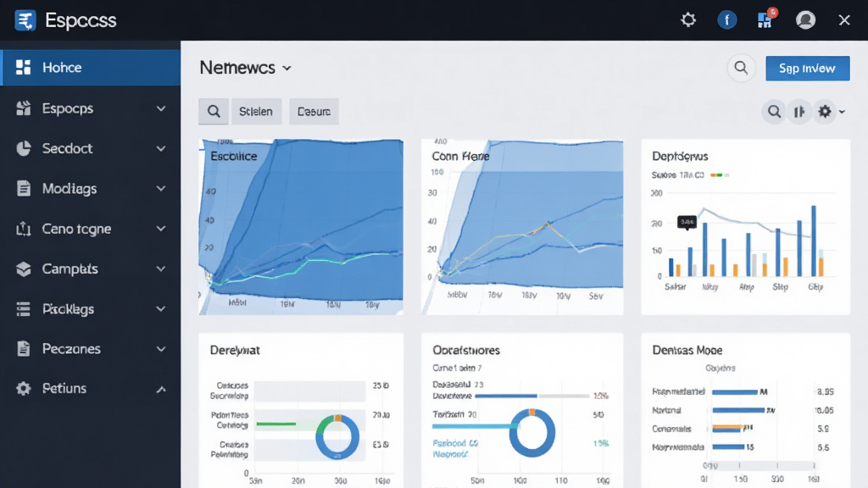
Task: Click the Conn Hene area chart card
Action: click(x=522, y=227)
